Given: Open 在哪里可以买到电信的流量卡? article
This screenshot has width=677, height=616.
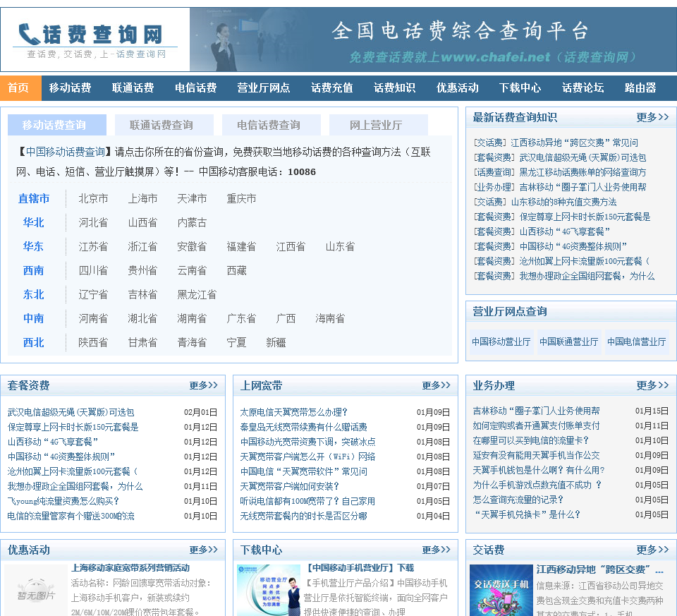Looking at the screenshot, I should click(x=530, y=440).
